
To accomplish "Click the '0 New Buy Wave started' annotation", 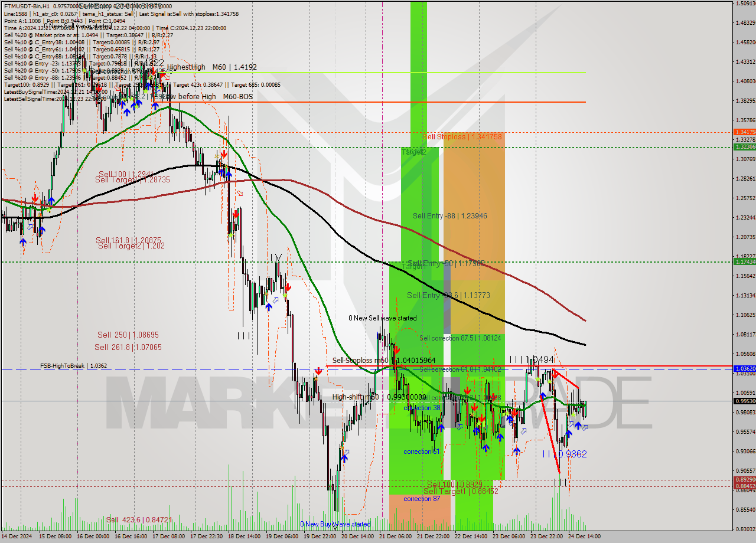I will pyautogui.click(x=335, y=524).
